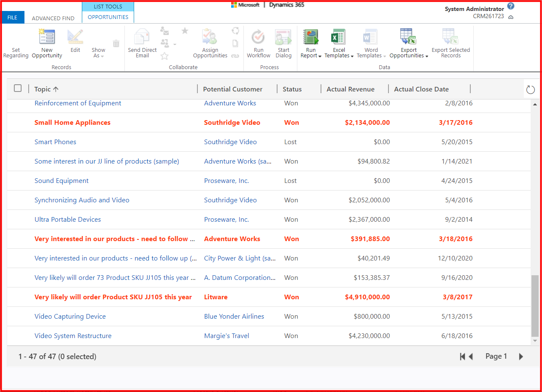Click the Assign Opportunities icon
This screenshot has width=542, height=392.
(210, 37)
